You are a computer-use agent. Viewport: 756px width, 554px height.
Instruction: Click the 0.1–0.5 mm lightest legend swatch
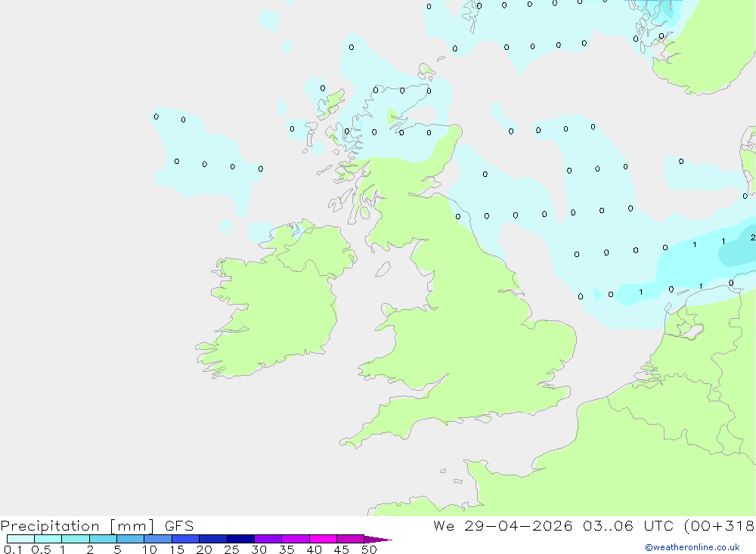pyautogui.click(x=20, y=539)
